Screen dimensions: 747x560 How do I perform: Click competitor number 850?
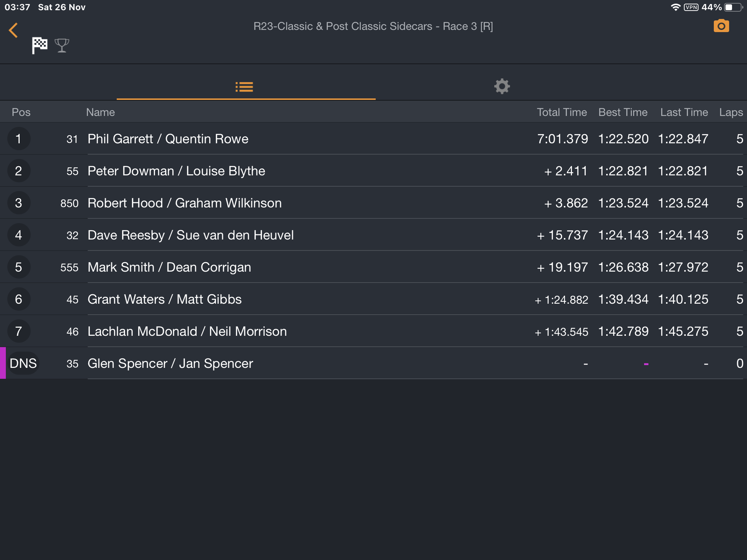click(x=69, y=203)
